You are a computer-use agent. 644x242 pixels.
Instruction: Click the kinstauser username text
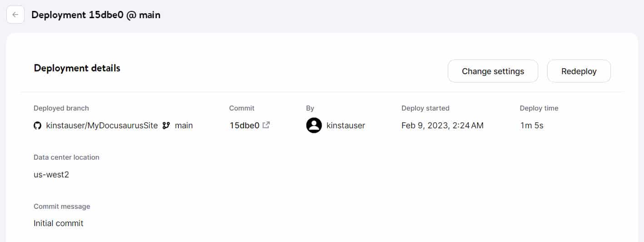pos(346,126)
